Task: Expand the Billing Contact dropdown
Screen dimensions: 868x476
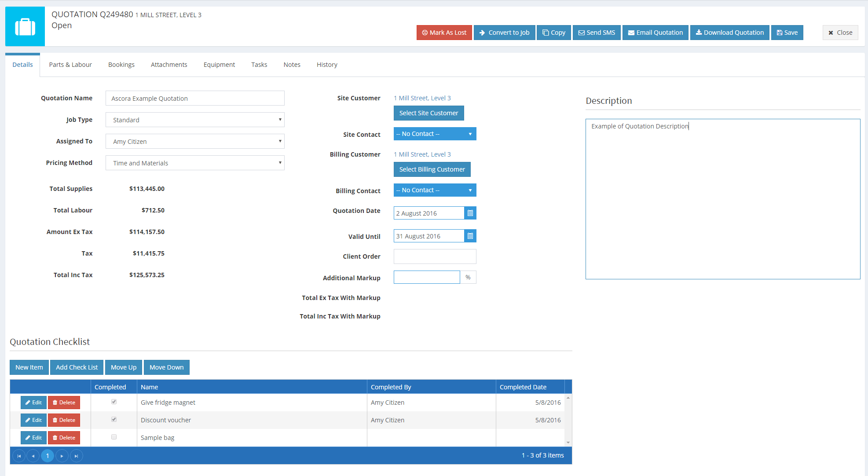Action: pos(471,190)
